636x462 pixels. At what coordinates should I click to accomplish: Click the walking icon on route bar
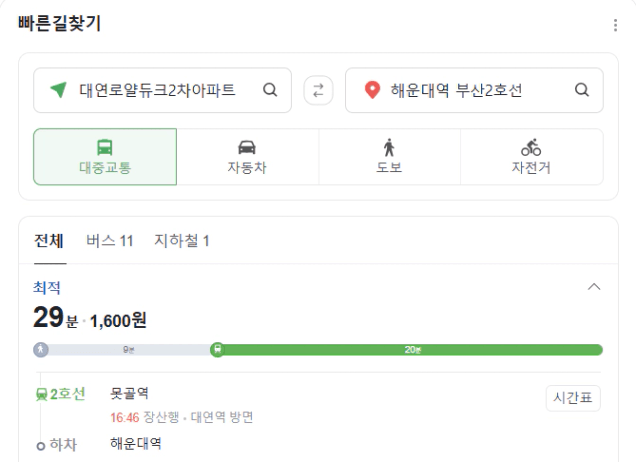point(41,350)
